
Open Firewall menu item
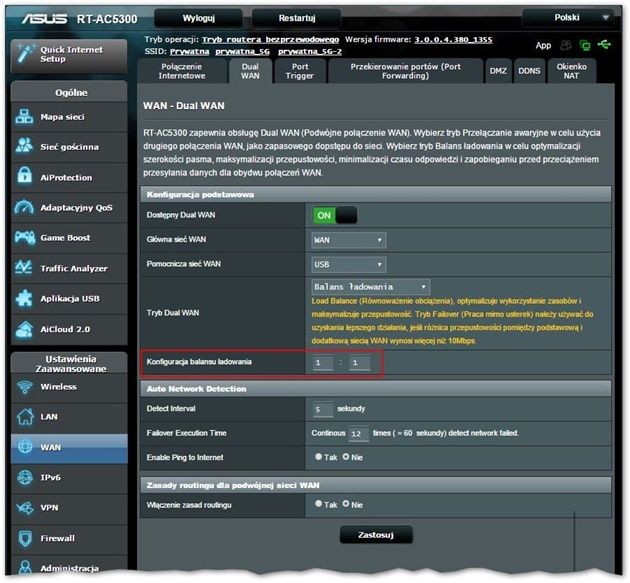69,538
